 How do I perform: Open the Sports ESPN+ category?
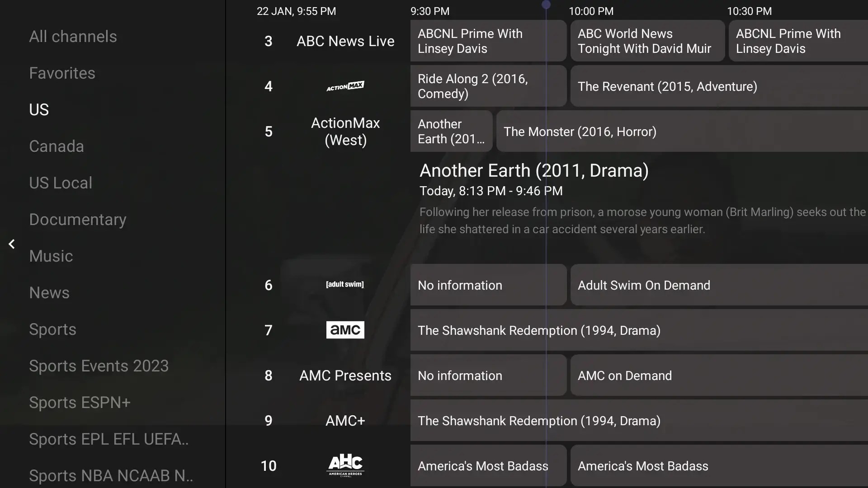[80, 402]
